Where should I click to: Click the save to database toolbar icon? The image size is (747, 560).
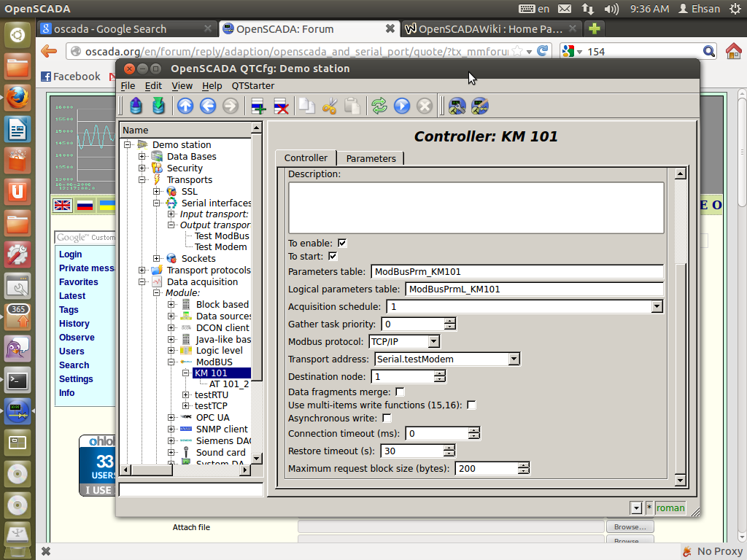coord(158,106)
